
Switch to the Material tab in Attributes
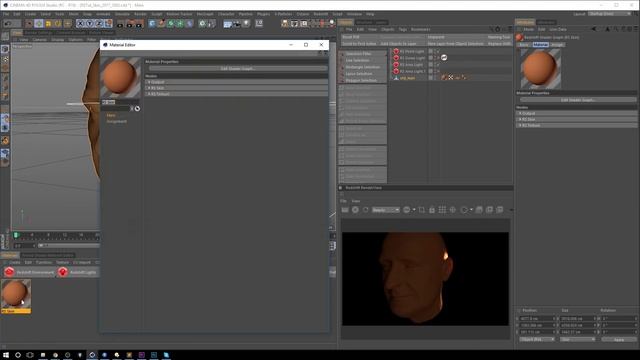(x=540, y=44)
